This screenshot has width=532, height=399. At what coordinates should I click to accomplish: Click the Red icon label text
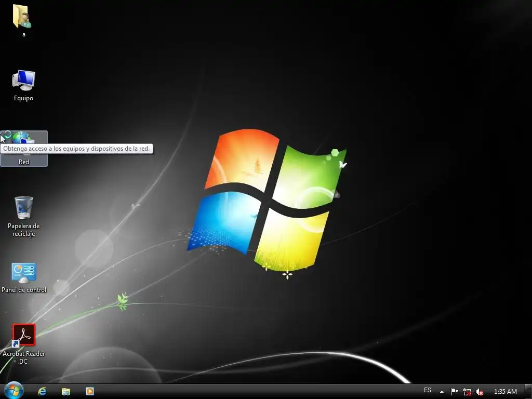click(x=24, y=162)
